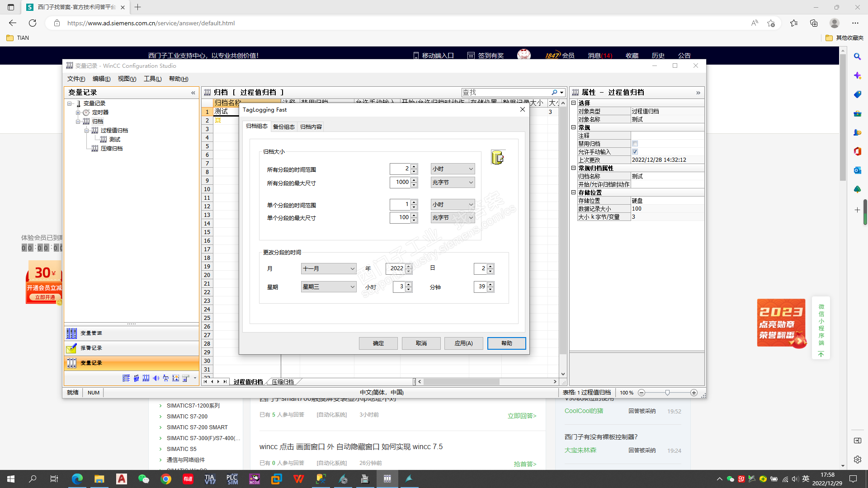The image size is (868, 488).
Task: Click the zoom slider in status bar
Action: (x=667, y=393)
